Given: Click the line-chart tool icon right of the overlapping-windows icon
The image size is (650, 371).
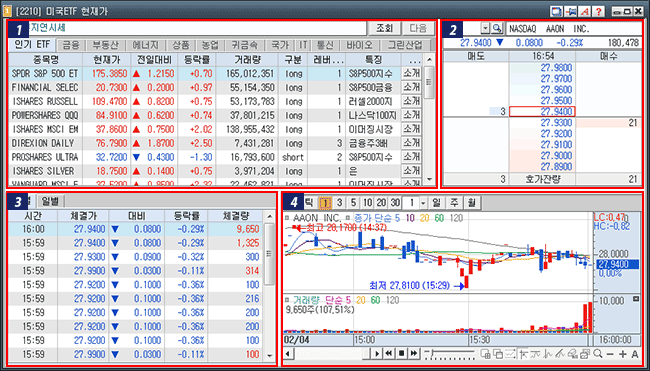Looking at the screenshot, I should (x=510, y=354).
